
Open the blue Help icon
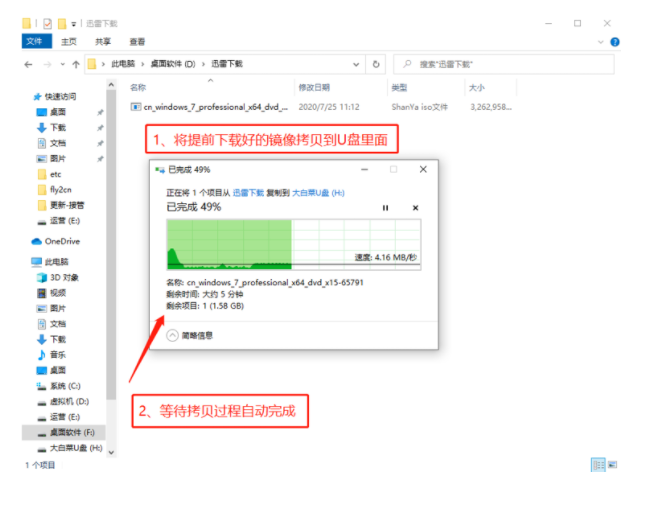[x=615, y=42]
